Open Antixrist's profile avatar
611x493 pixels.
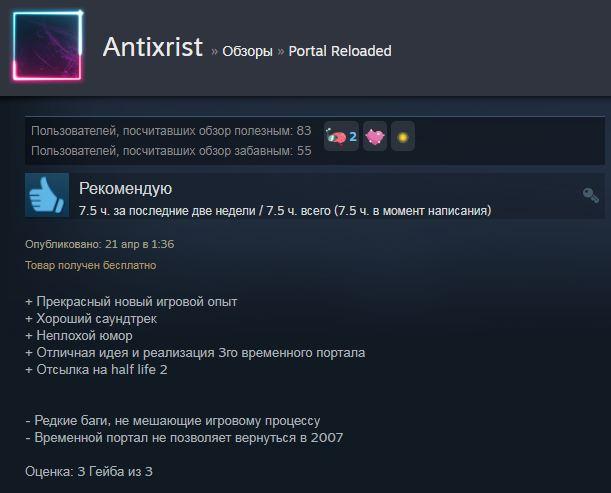[x=47, y=46]
